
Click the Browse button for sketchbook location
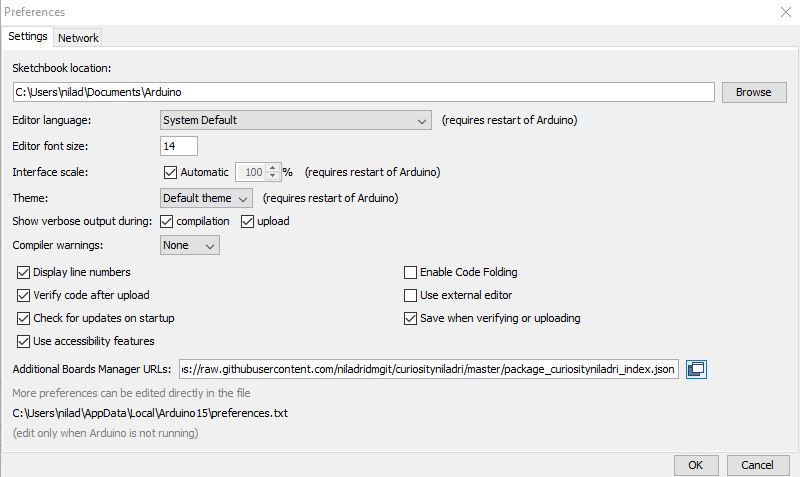(754, 92)
